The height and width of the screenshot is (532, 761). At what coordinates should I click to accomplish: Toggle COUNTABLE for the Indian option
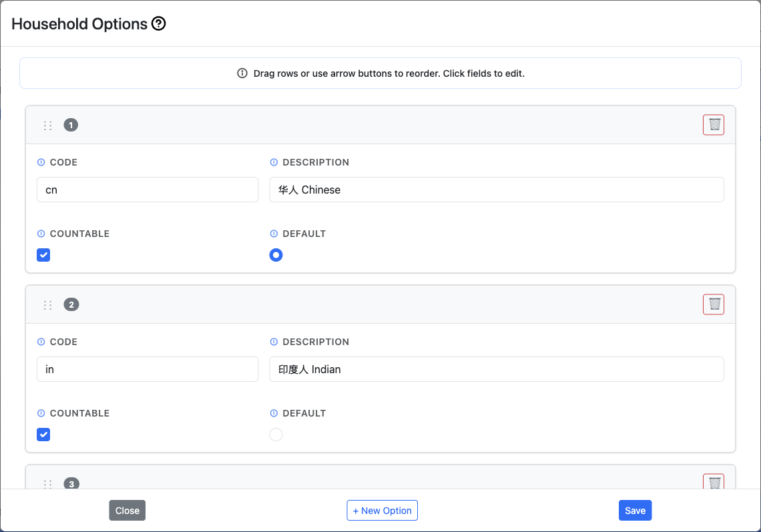43,435
